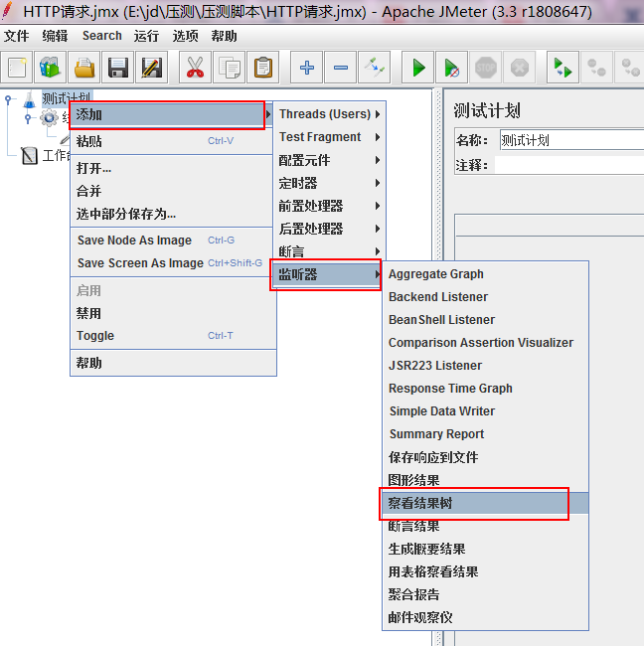Click Start no pauses icon

point(451,68)
